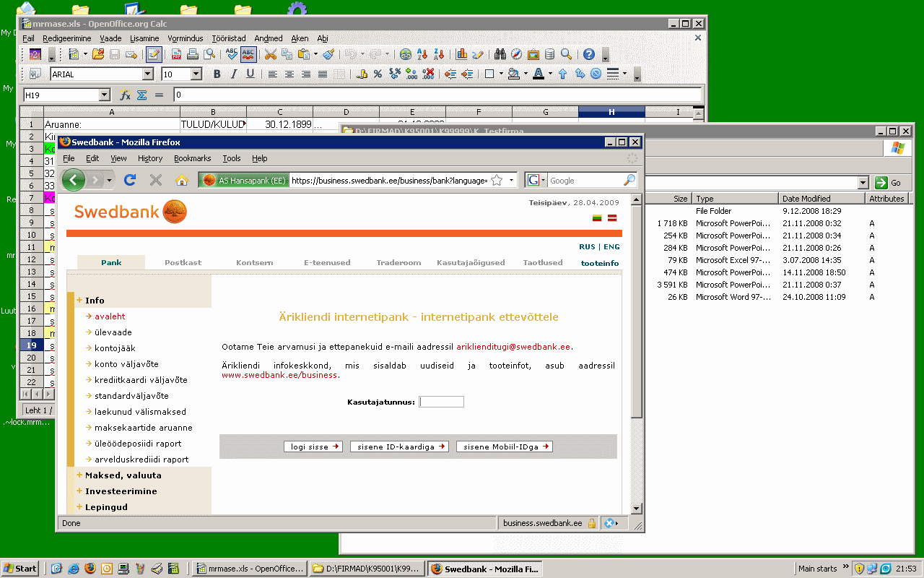Toggle Underline formatting in Calc

click(x=250, y=74)
